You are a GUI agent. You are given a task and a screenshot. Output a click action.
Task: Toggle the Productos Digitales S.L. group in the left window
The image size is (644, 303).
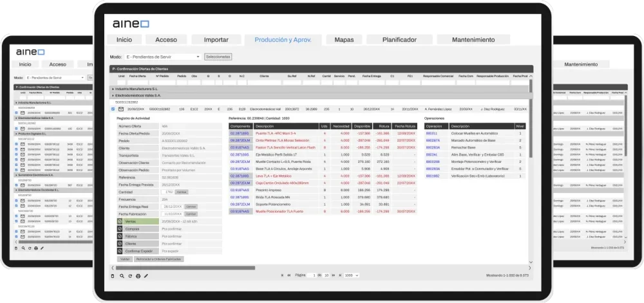coord(17,134)
